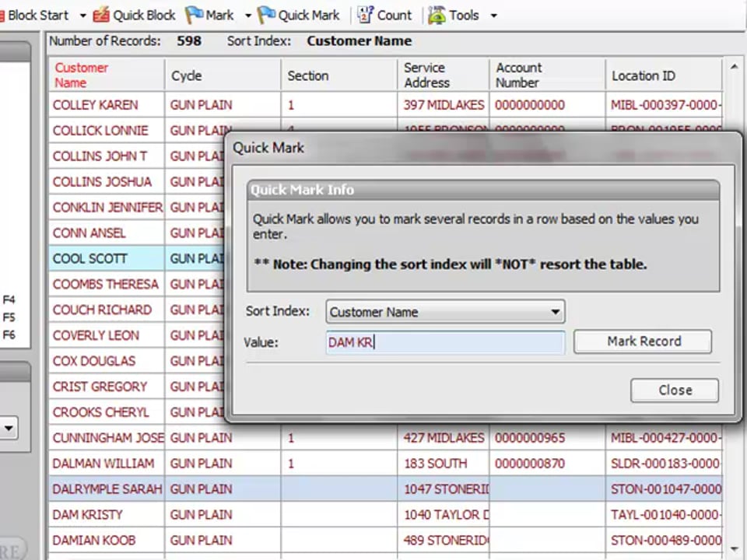The height and width of the screenshot is (560, 747).
Task: Click the STON-000489-0000 location cell
Action: (664, 541)
